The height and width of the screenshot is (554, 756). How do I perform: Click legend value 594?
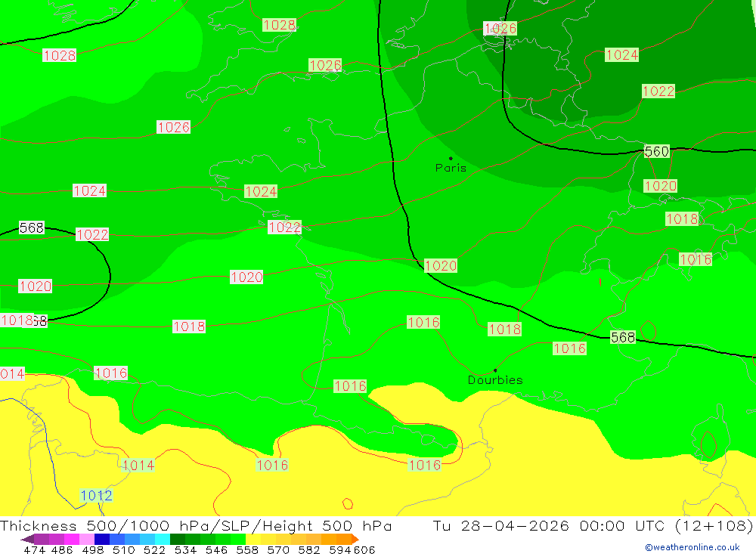[x=340, y=549]
